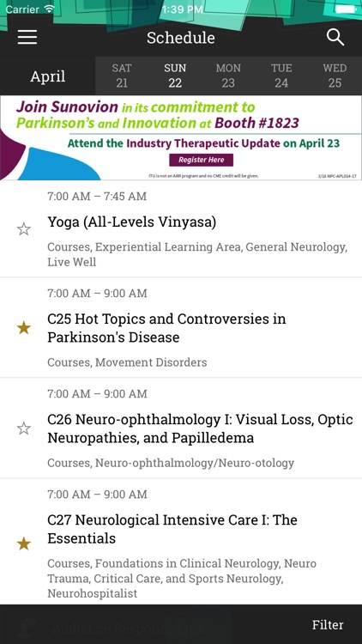
Task: Open the April month selector
Action: 48,76
